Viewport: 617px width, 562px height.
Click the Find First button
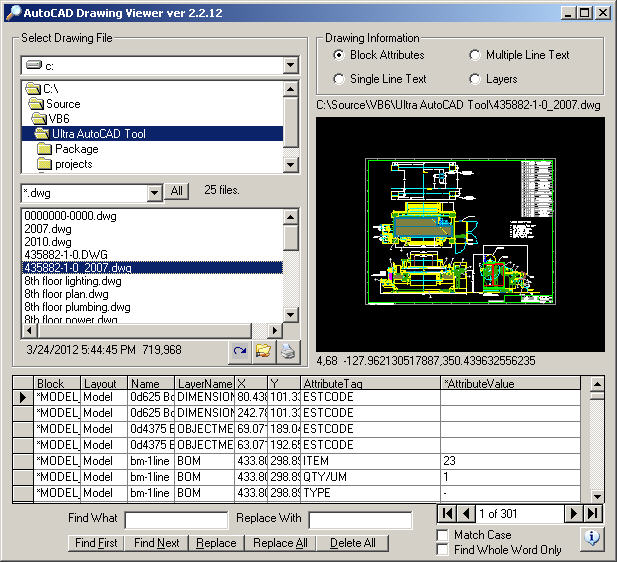click(97, 543)
